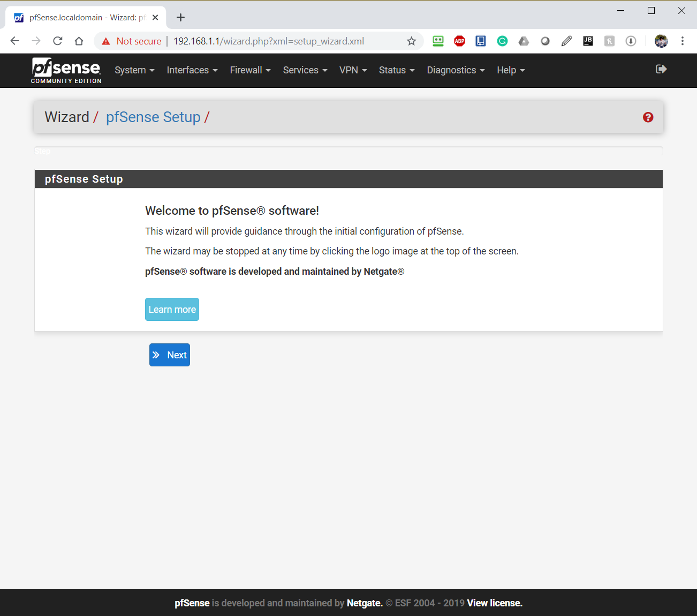Expand the Firewall dropdown menu
Image resolution: width=697 pixels, height=616 pixels.
[x=251, y=70]
